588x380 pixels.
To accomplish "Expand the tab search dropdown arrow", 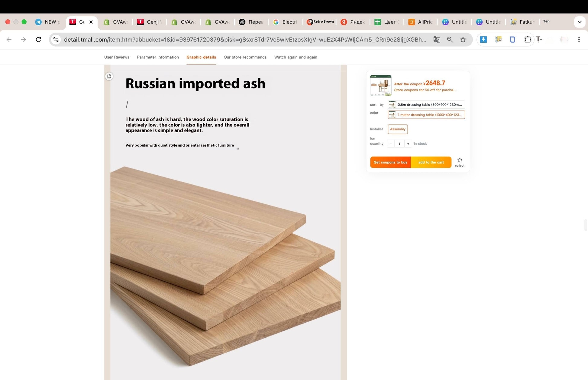I will [580, 22].
